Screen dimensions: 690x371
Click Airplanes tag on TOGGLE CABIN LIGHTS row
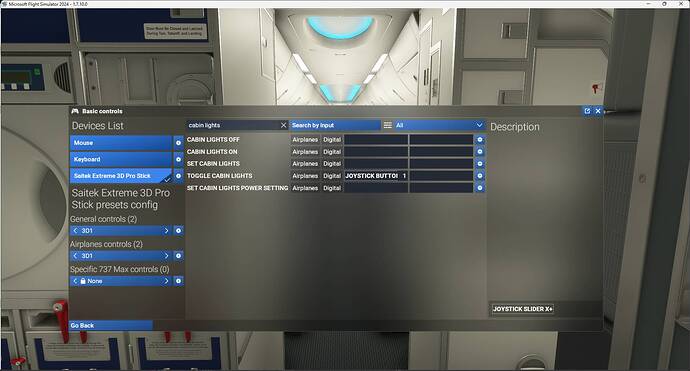pyautogui.click(x=305, y=176)
